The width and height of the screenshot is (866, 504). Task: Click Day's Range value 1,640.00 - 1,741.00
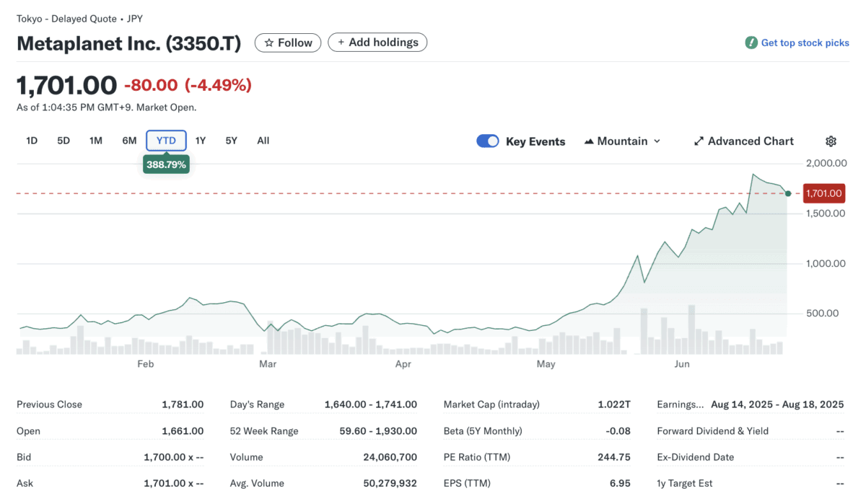(x=371, y=404)
